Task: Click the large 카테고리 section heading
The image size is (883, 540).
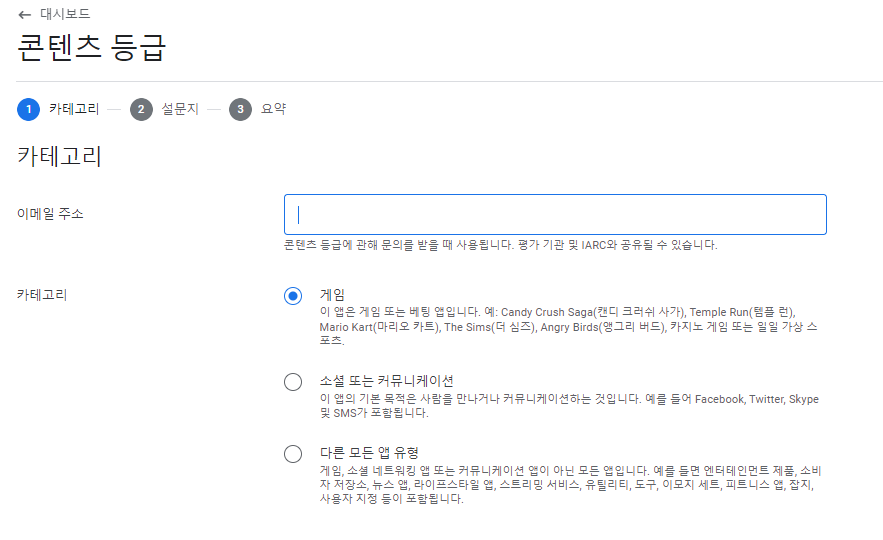Action: [x=59, y=156]
